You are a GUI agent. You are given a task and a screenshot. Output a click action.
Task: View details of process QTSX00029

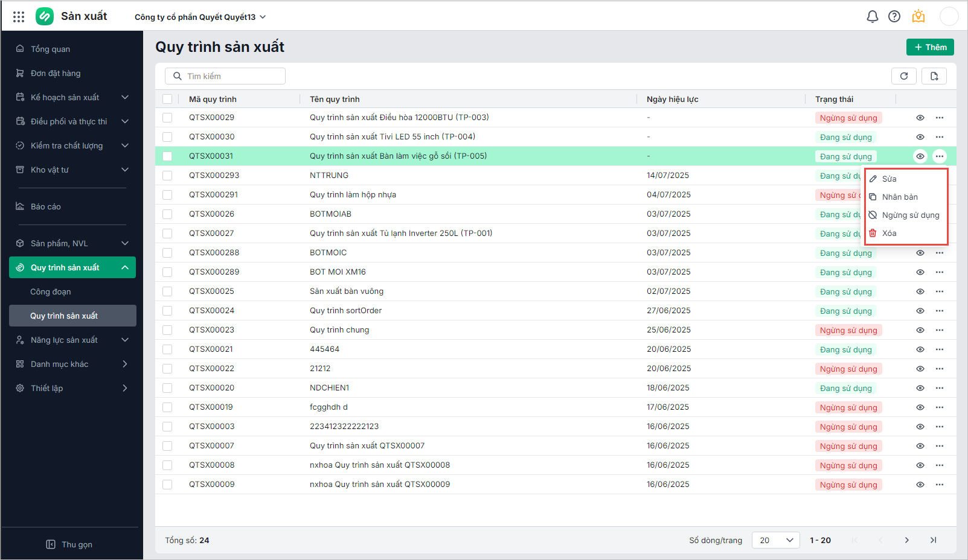(920, 118)
